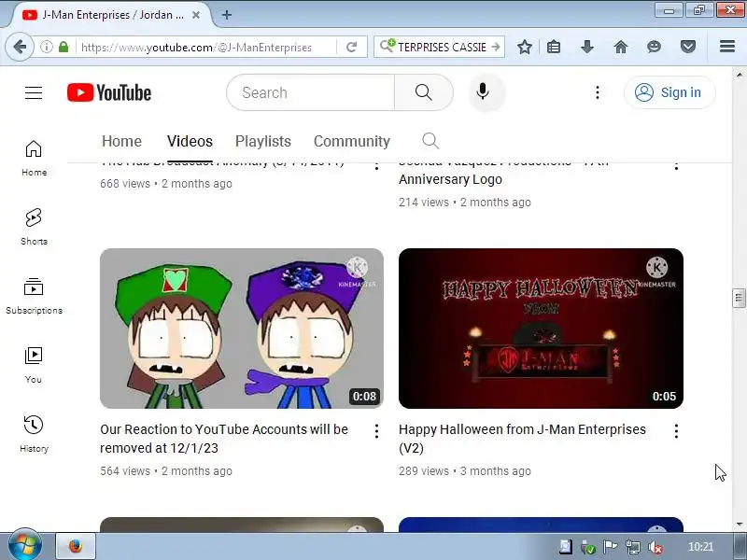747x560 pixels.
Task: Go back with the browser back arrow
Action: click(x=20, y=47)
